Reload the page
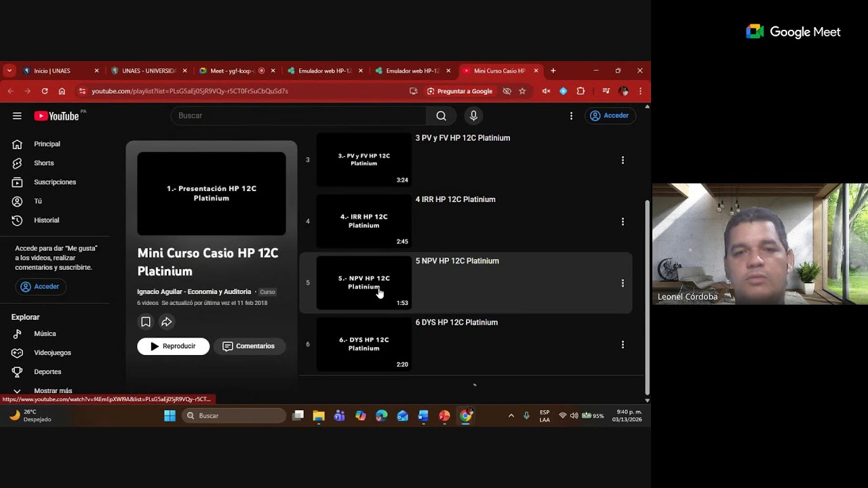This screenshot has width=868, height=488. 45,91
